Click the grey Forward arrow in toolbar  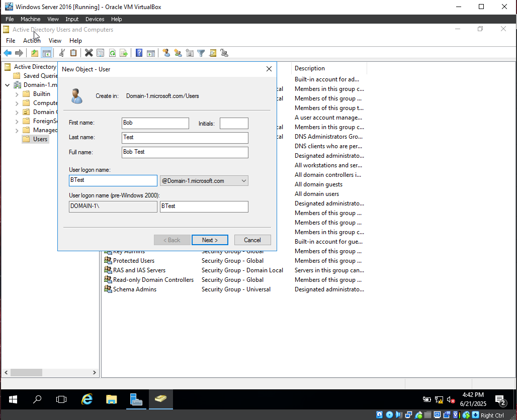pyautogui.click(x=19, y=53)
